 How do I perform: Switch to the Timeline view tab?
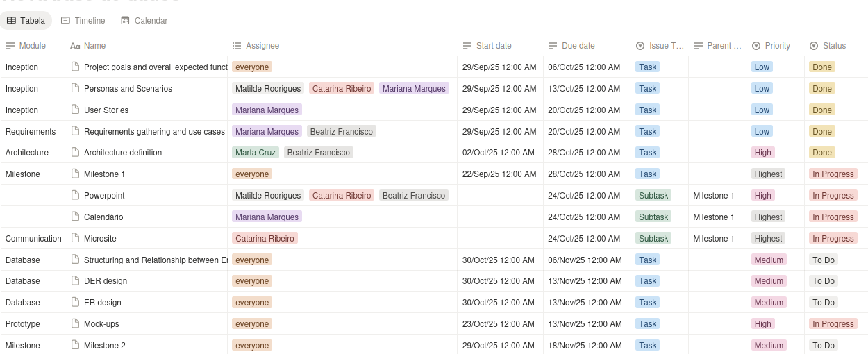[x=83, y=21]
